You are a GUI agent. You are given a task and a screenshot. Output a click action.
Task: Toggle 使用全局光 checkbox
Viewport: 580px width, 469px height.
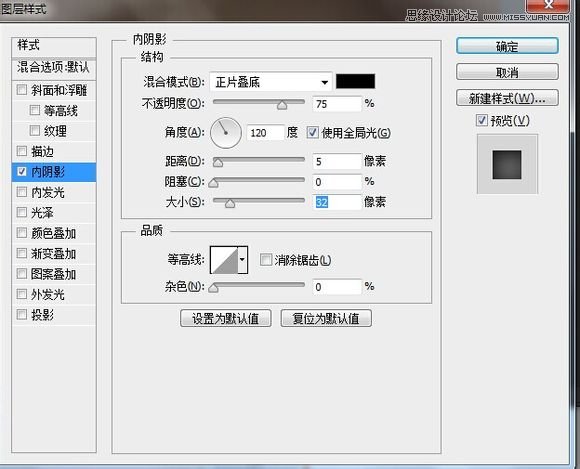pos(313,132)
